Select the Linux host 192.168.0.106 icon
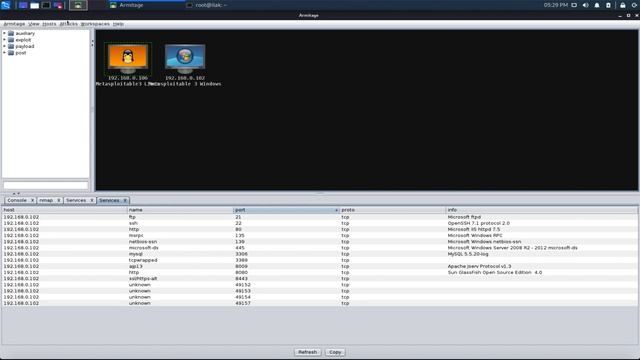Image resolution: width=640 pixels, height=360 pixels. (128, 59)
